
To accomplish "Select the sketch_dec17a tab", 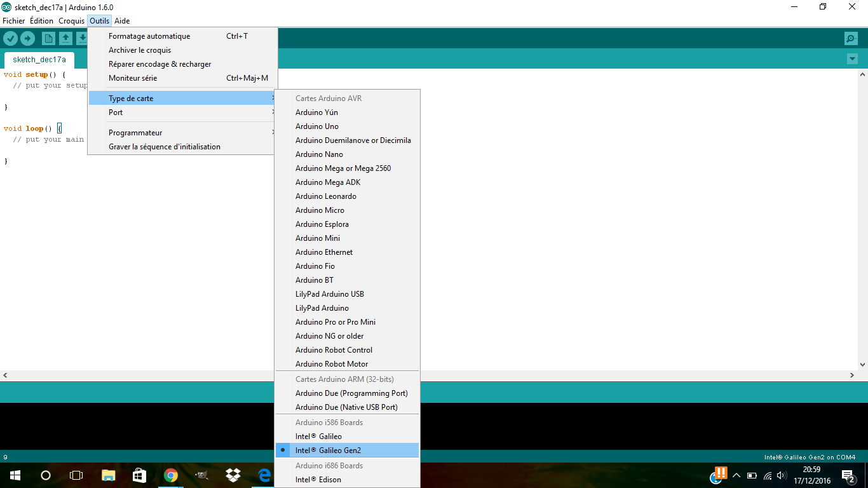I will (39, 60).
